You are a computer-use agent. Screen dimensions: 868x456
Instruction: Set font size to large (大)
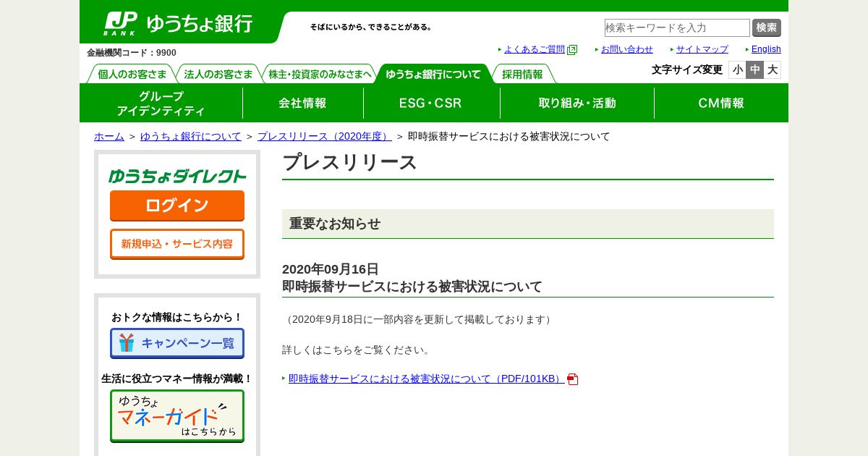(x=772, y=70)
